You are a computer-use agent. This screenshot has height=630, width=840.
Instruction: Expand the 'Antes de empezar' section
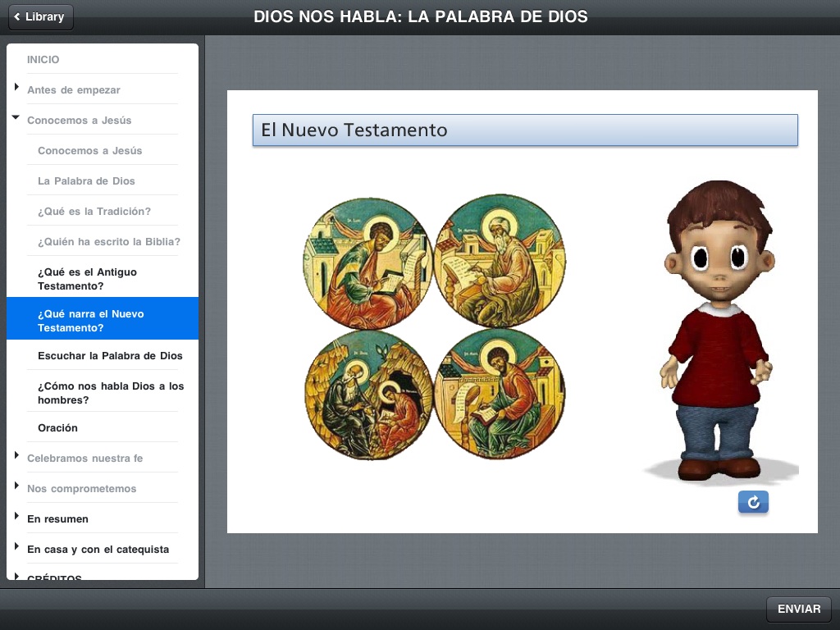[16, 87]
